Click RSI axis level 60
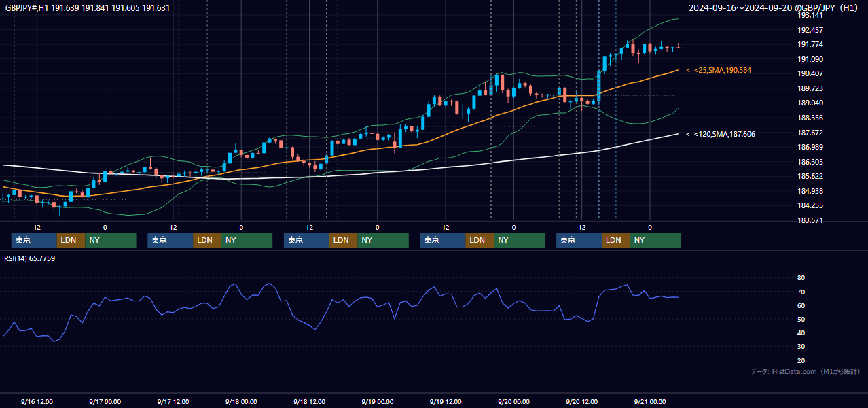Screen dimensions: 868x408 tap(801, 305)
